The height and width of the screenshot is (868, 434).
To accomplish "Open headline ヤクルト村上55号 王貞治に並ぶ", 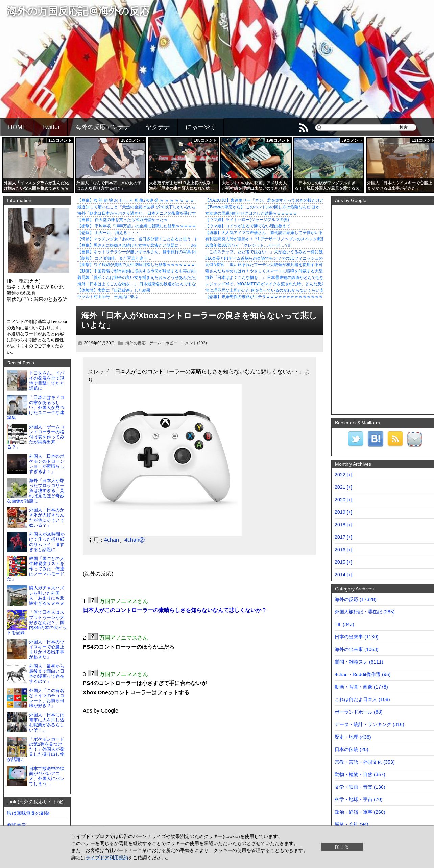I will coord(108,297).
